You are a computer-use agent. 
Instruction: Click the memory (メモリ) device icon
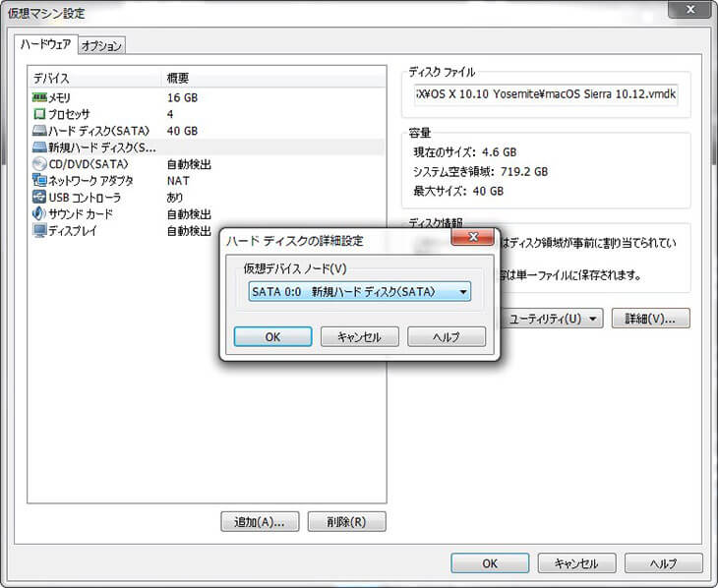(x=40, y=97)
